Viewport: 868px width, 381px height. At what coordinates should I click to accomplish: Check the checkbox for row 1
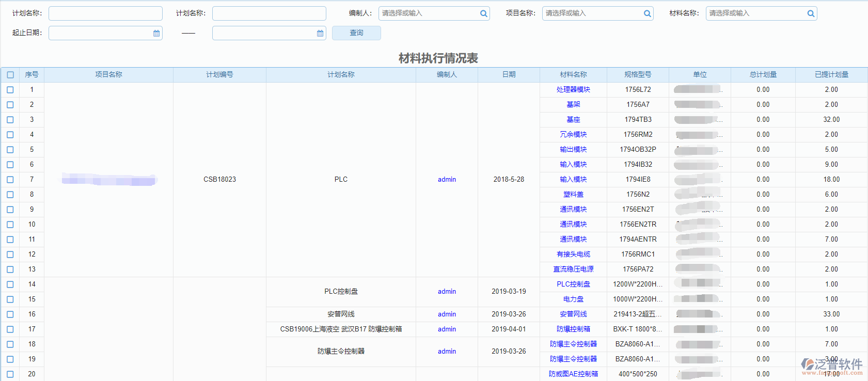coord(10,90)
